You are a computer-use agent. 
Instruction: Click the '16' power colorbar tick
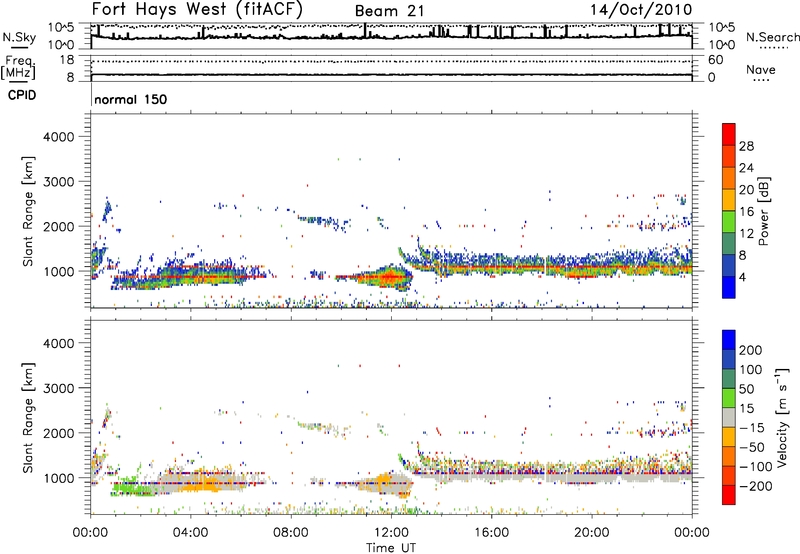tap(746, 212)
